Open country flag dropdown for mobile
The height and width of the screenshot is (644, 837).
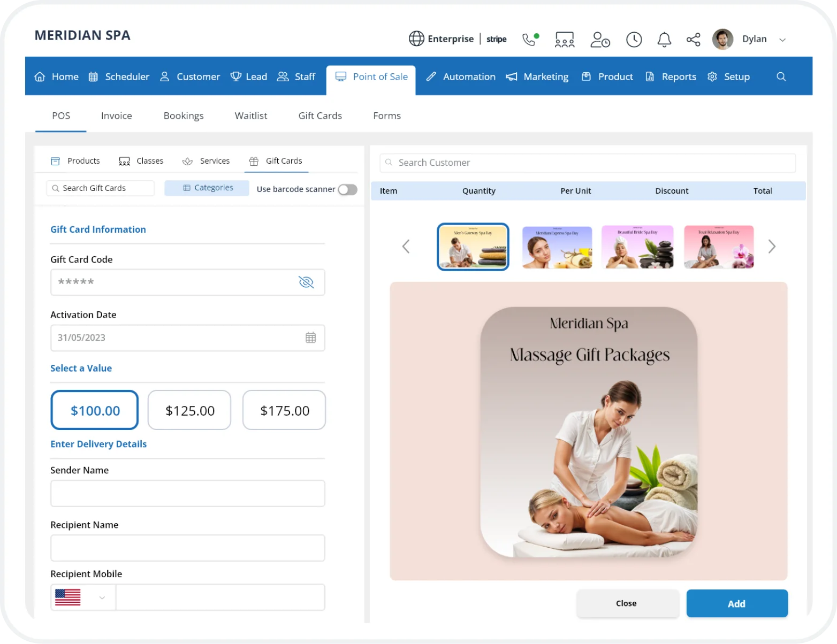83,597
